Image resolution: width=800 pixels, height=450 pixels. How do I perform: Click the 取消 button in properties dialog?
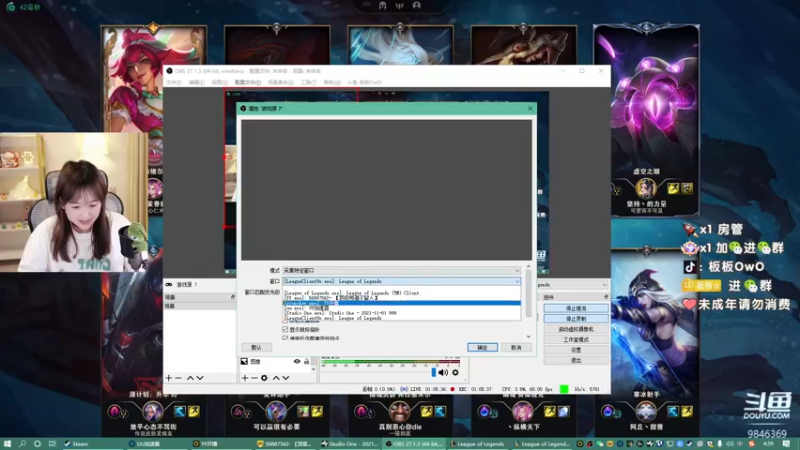pos(516,347)
